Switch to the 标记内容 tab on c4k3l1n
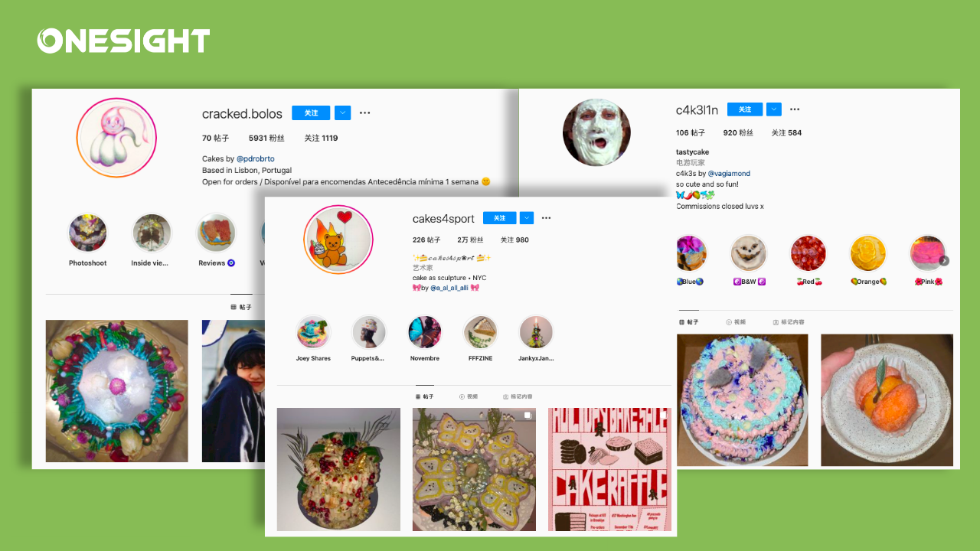 pos(789,322)
